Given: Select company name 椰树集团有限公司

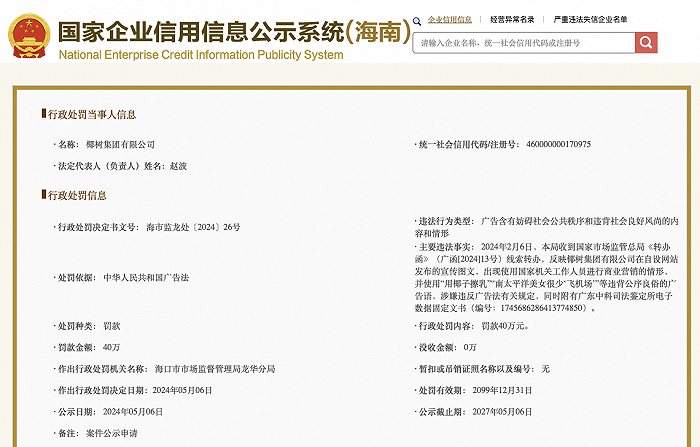Looking at the screenshot, I should 120,145.
